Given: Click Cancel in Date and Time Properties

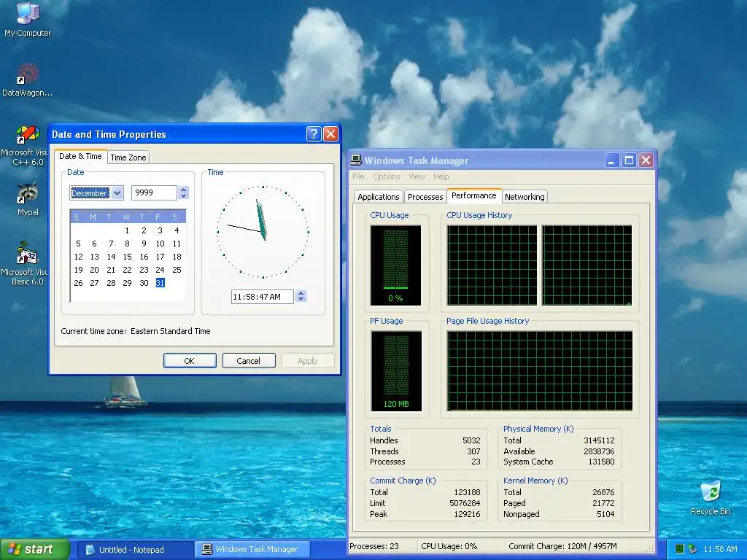Looking at the screenshot, I should [249, 360].
